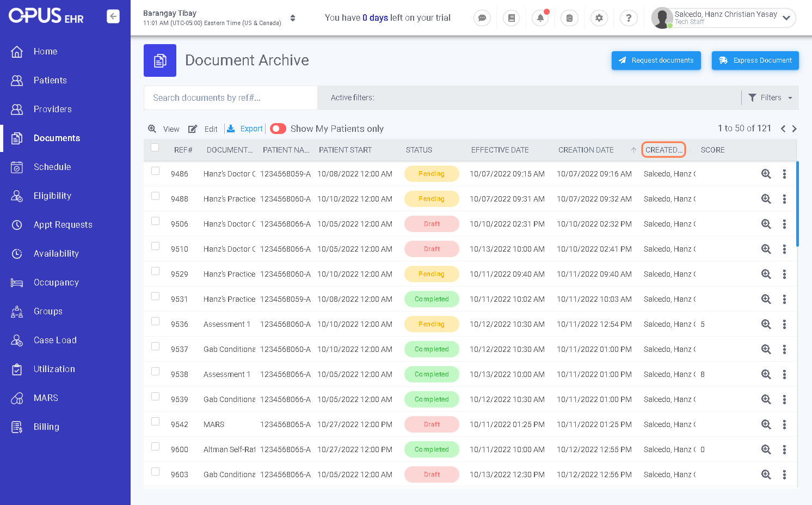812x505 pixels.
Task: Sort by Effective Date column header
Action: 500,150
